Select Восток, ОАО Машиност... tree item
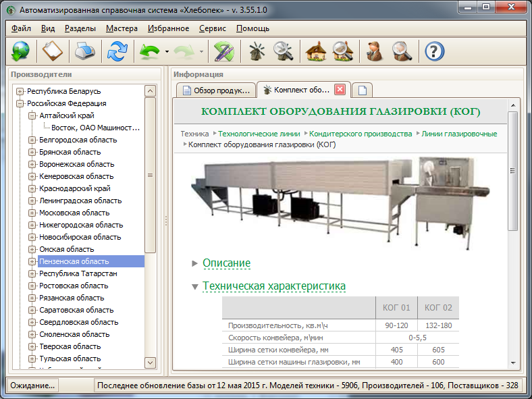The height and width of the screenshot is (399, 532). click(x=95, y=128)
